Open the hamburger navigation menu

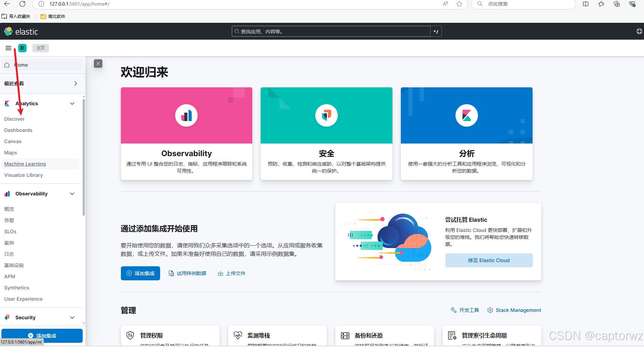(x=8, y=48)
